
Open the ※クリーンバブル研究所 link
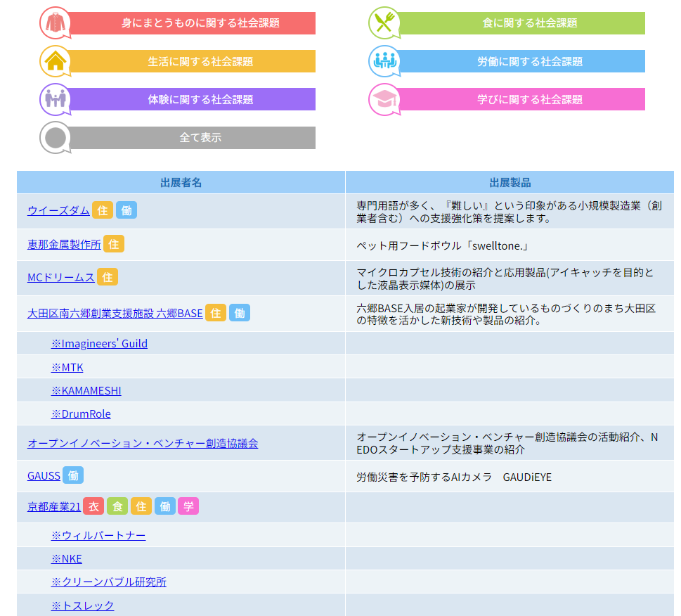(x=109, y=582)
